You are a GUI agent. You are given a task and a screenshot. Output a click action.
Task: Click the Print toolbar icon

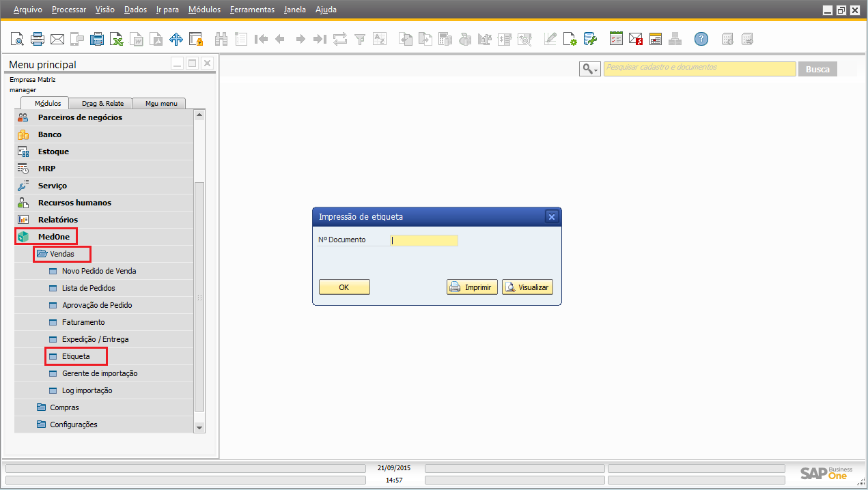point(38,39)
